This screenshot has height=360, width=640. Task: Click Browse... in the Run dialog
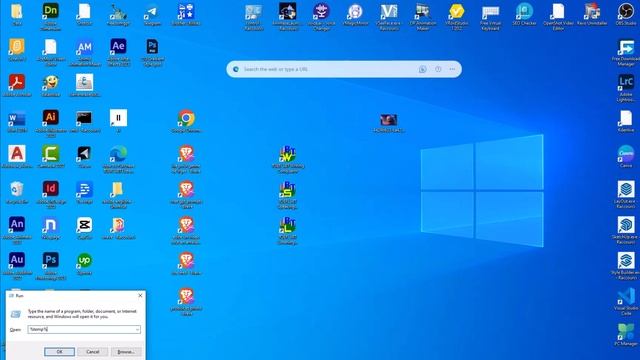[x=126, y=352]
